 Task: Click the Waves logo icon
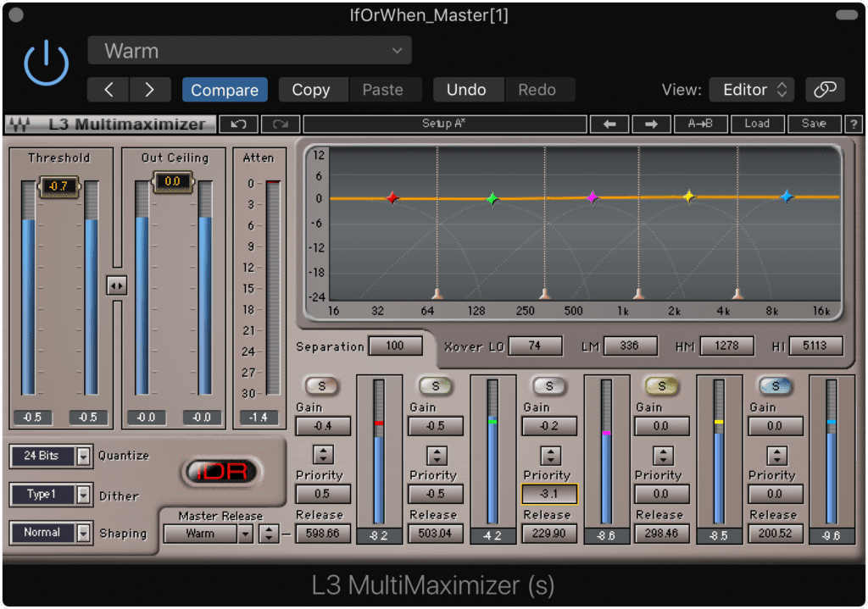pos(20,125)
